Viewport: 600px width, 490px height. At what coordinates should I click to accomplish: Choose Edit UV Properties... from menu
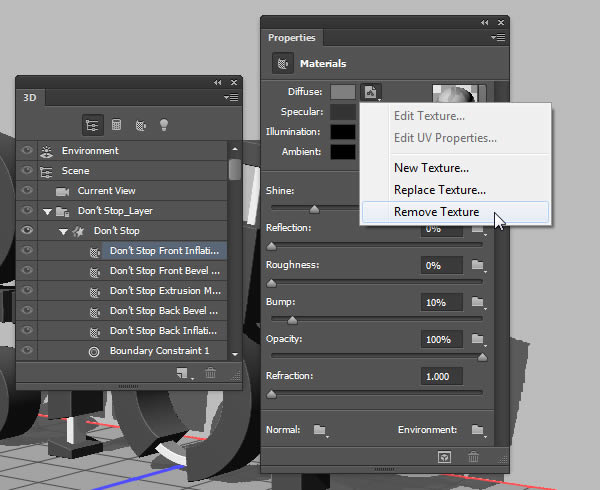[x=445, y=138]
